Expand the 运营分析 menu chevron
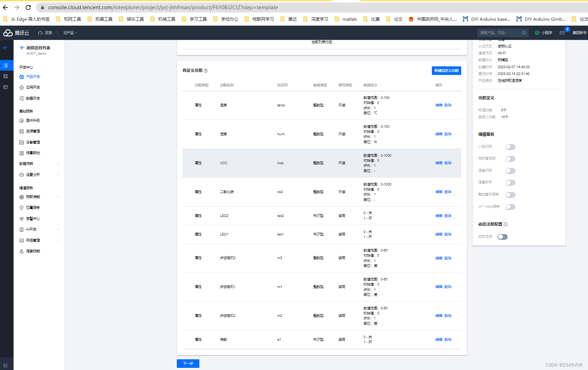 58,175
